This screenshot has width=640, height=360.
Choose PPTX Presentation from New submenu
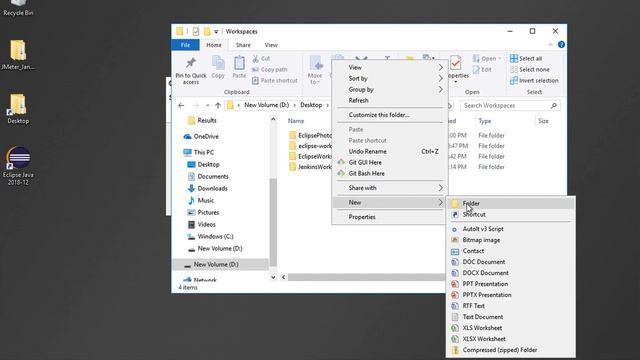click(511, 295)
